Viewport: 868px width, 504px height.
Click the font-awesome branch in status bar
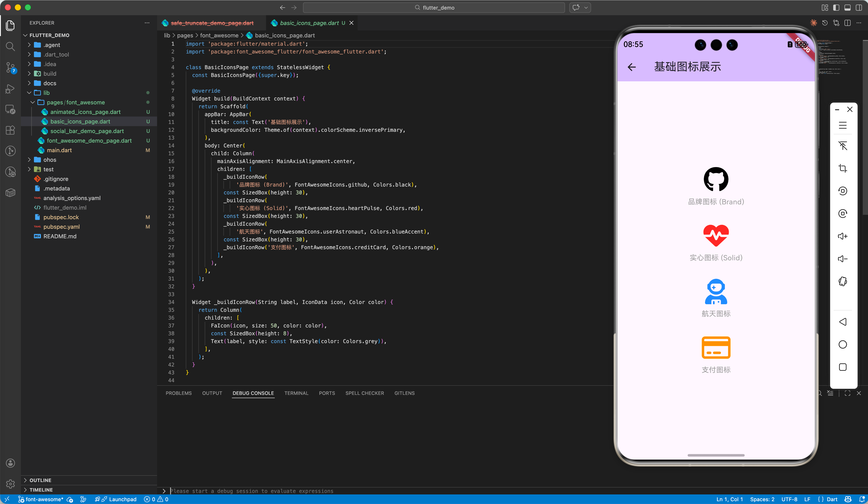pos(41,499)
